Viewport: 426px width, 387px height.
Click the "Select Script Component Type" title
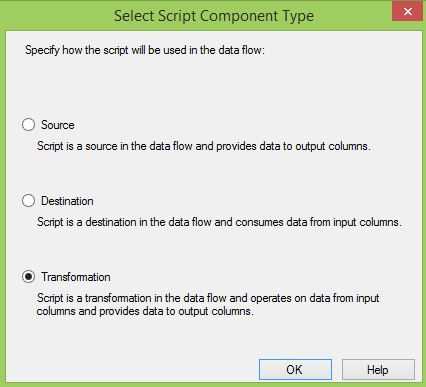214,16
